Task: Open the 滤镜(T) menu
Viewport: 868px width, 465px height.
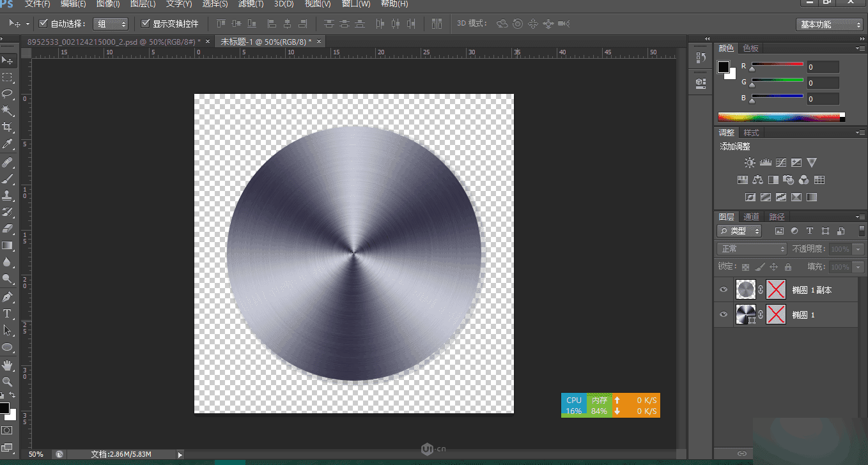Action: tap(251, 4)
